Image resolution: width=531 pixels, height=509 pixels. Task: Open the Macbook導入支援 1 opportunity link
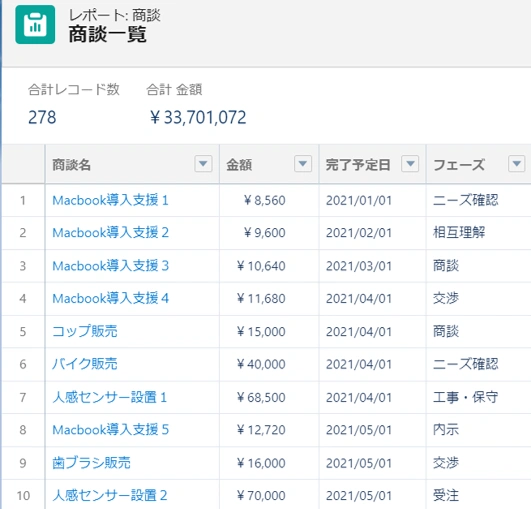[x=110, y=200]
